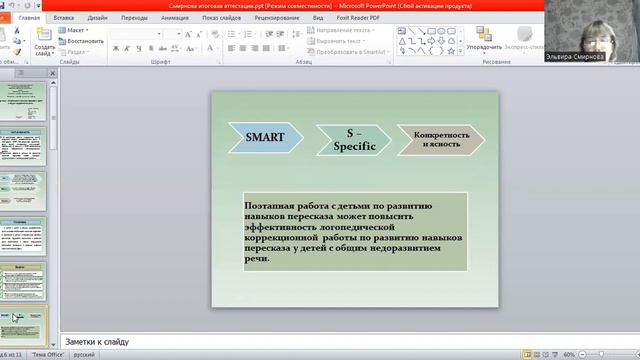Select the down block arrow shape

441,41
